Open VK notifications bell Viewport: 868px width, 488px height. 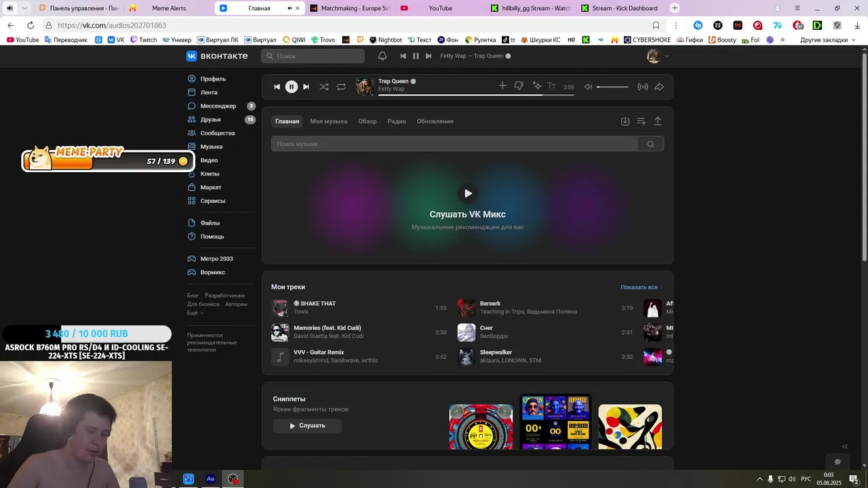pyautogui.click(x=382, y=56)
